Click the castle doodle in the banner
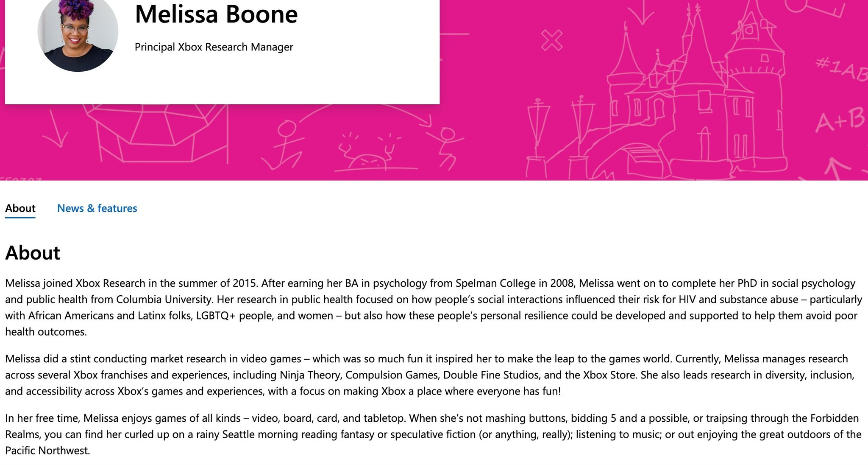Image resolution: width=868 pixels, height=465 pixels. pos(695,93)
